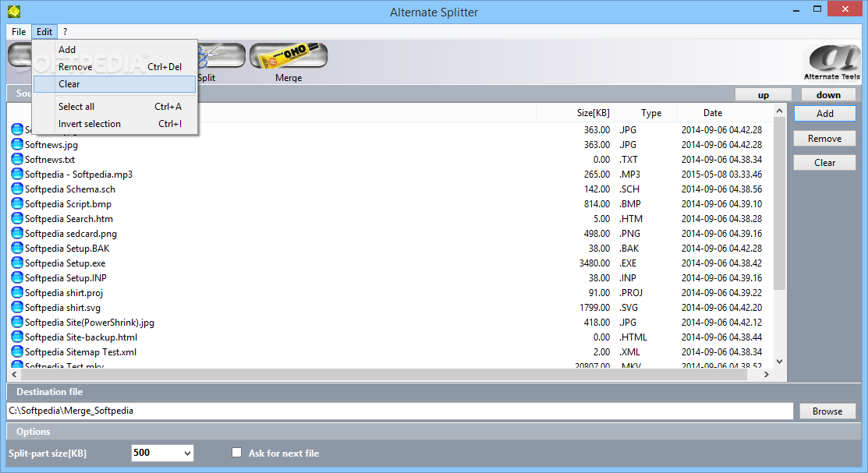Click the icon beside Softpedia shirt.svg
This screenshot has height=473, width=868.
click(x=17, y=308)
